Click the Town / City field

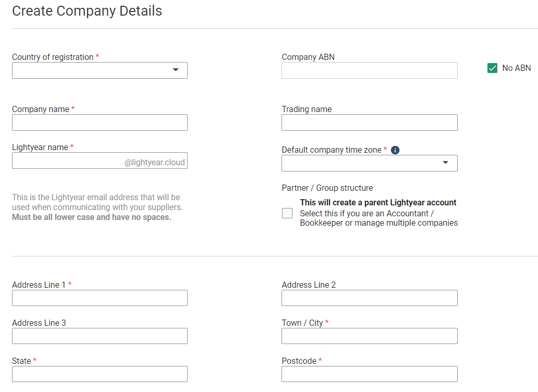click(369, 336)
